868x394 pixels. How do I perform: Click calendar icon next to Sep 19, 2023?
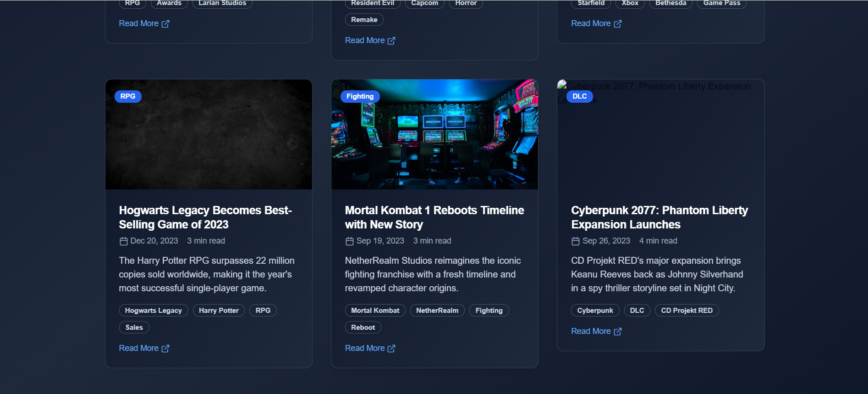[x=349, y=241]
